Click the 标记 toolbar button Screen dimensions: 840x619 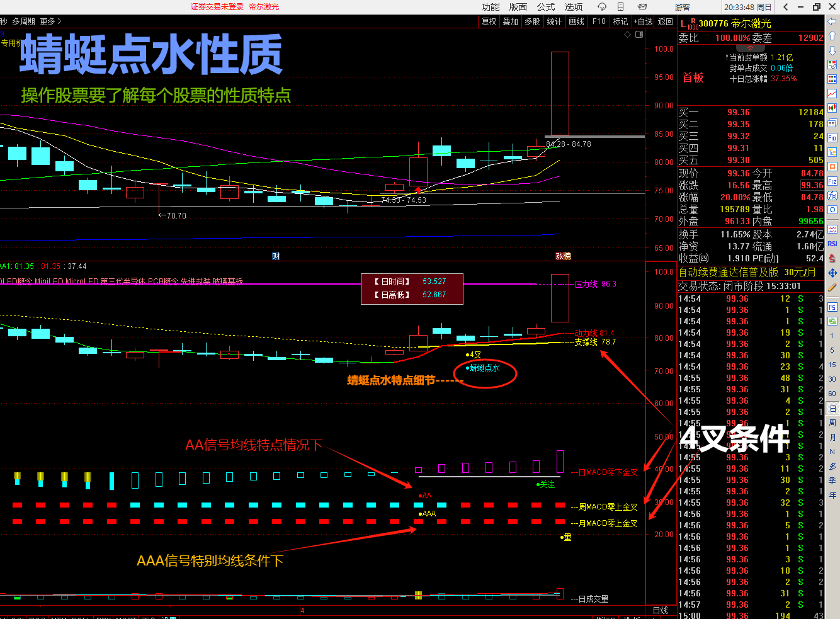621,21
